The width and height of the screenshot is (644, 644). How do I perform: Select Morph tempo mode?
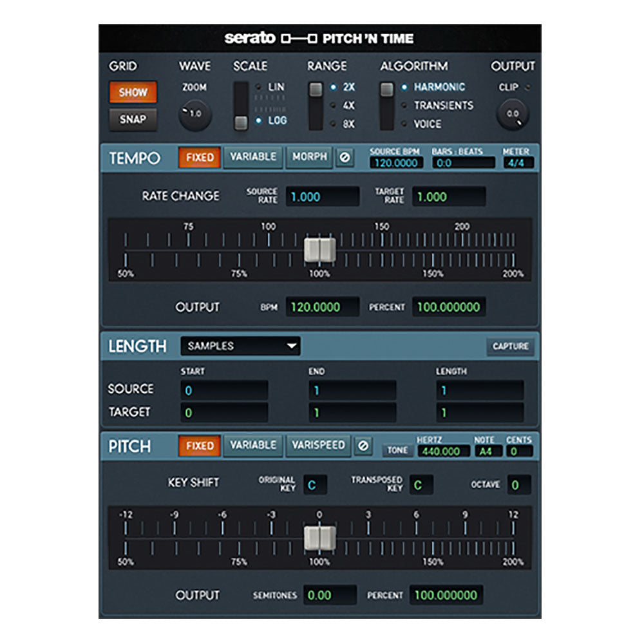pyautogui.click(x=308, y=156)
